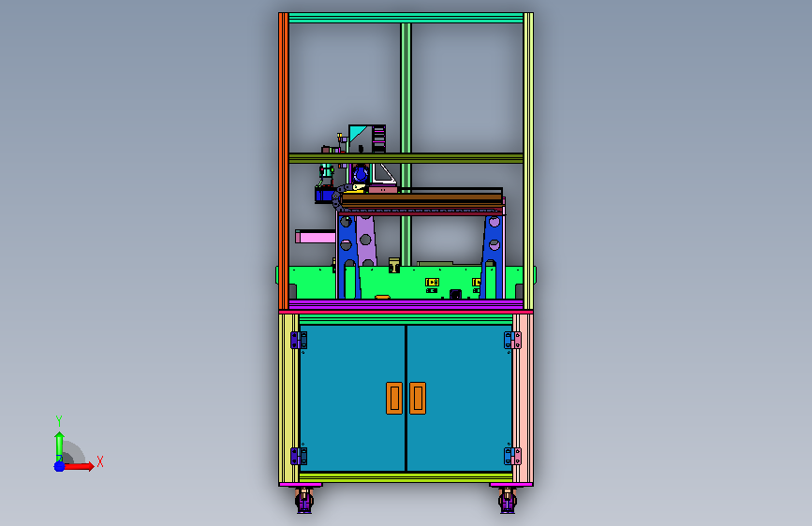Select the tall orange left frame post
Screen dimensions: 812x526
coord(283,161)
